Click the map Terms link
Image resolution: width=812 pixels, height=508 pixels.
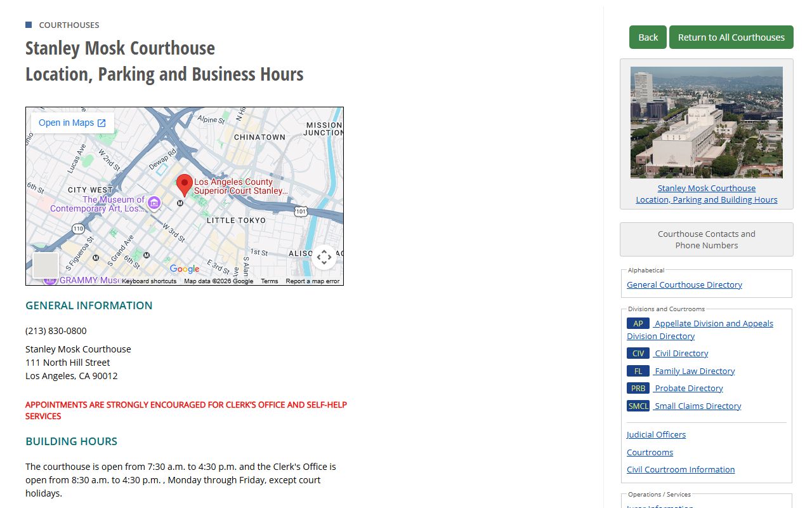(270, 281)
